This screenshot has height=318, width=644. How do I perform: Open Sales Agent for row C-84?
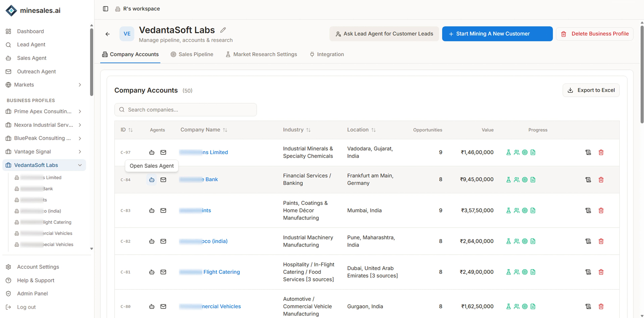(152, 180)
